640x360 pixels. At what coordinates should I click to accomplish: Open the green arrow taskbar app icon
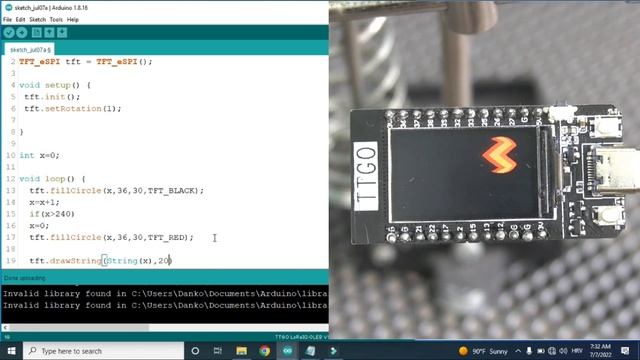click(333, 351)
